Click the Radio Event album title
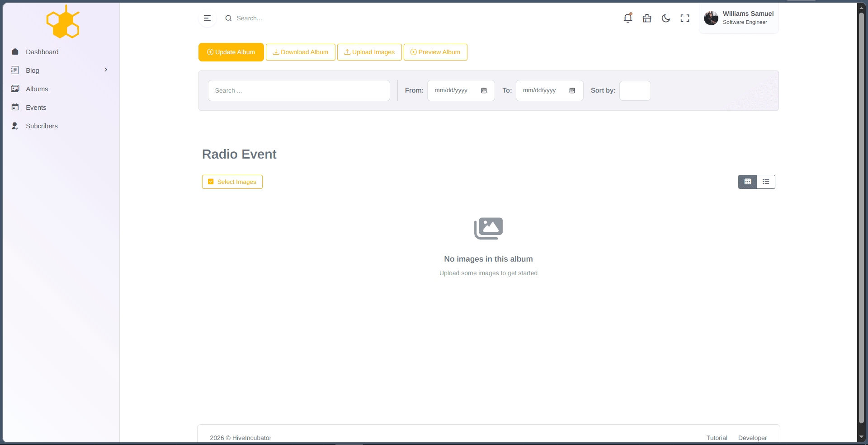The image size is (868, 445). [239, 154]
